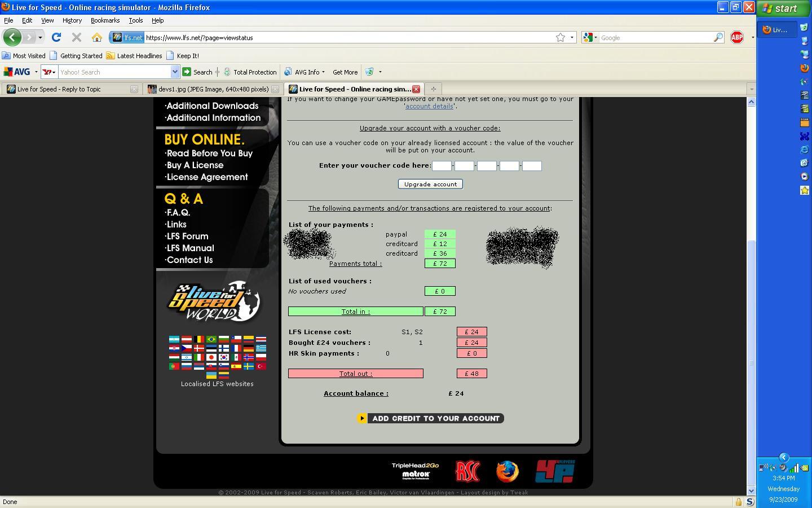Reload the current page

[x=56, y=37]
